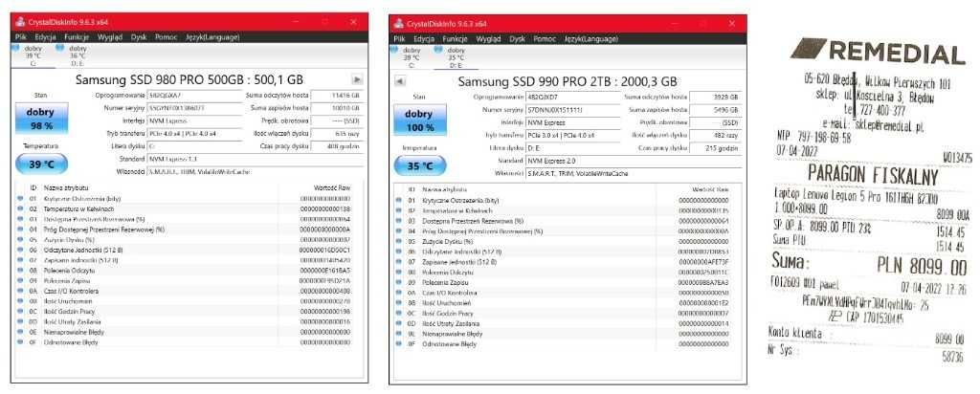Image resolution: width=980 pixels, height=394 pixels.
Task: Click previous-disk arrow in 990 PRO window
Action: click(400, 81)
